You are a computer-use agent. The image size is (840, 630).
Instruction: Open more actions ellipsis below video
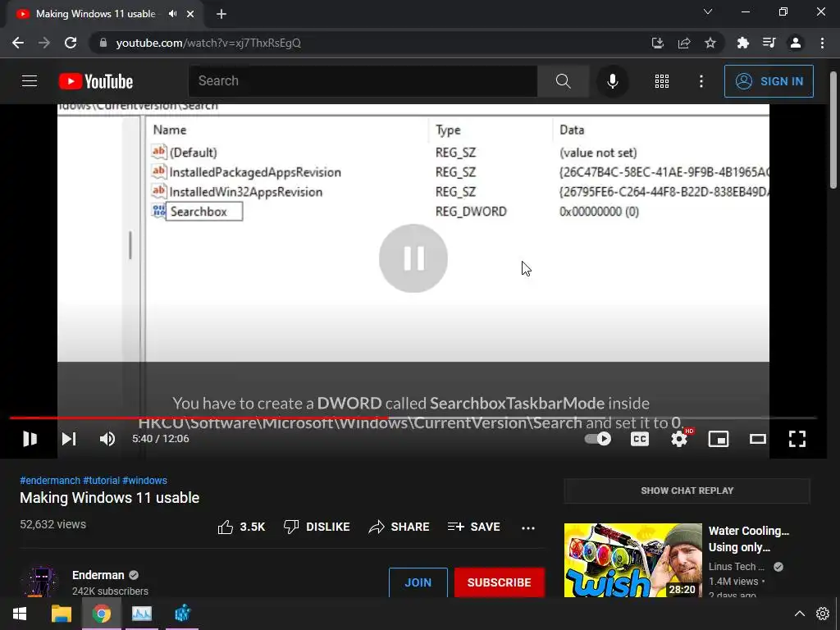(x=528, y=527)
